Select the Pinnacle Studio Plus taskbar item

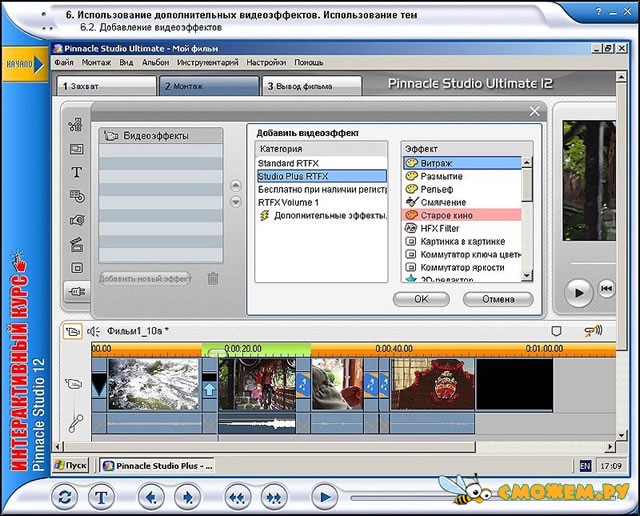click(157, 465)
